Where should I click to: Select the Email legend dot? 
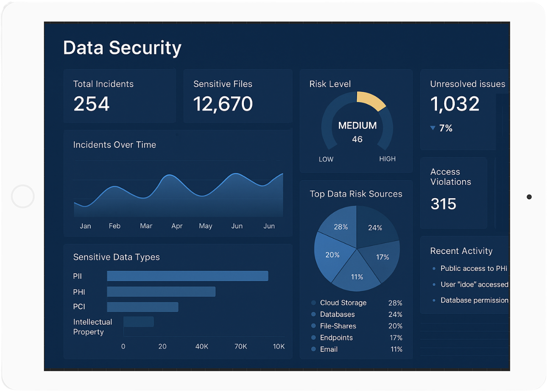click(x=313, y=349)
